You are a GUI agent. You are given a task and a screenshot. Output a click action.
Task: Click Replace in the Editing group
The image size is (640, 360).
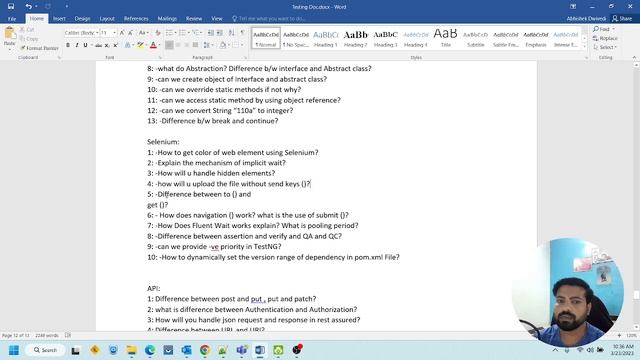tap(605, 38)
